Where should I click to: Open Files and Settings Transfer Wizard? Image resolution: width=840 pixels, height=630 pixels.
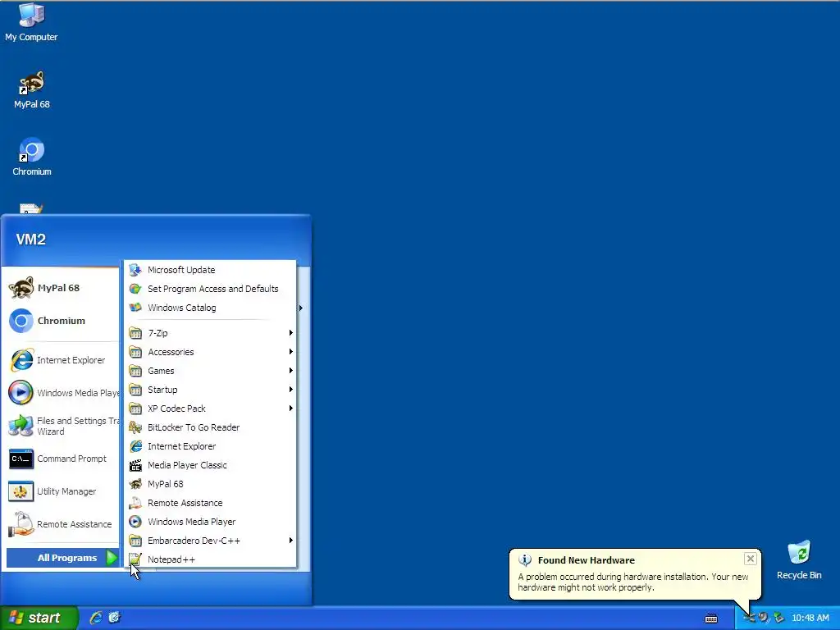click(60, 426)
